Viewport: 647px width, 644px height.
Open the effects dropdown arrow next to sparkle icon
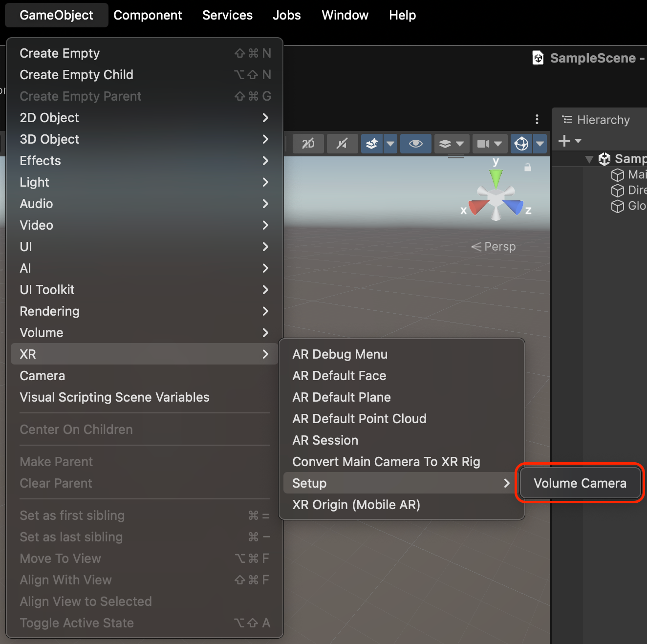point(390,144)
